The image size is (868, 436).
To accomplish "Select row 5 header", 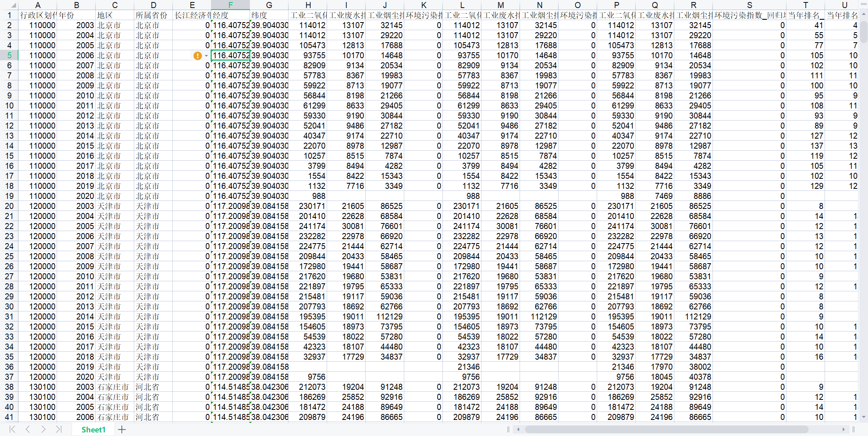I will (9, 55).
